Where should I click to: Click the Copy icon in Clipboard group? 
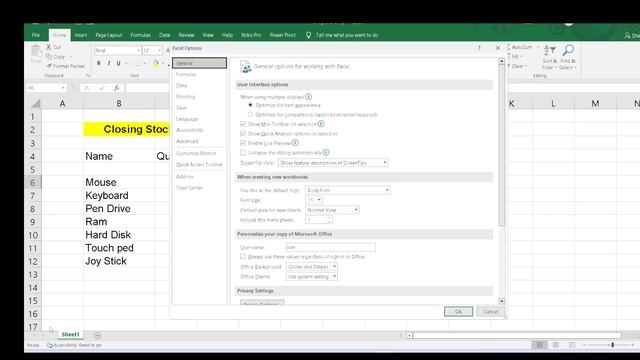coord(49,56)
